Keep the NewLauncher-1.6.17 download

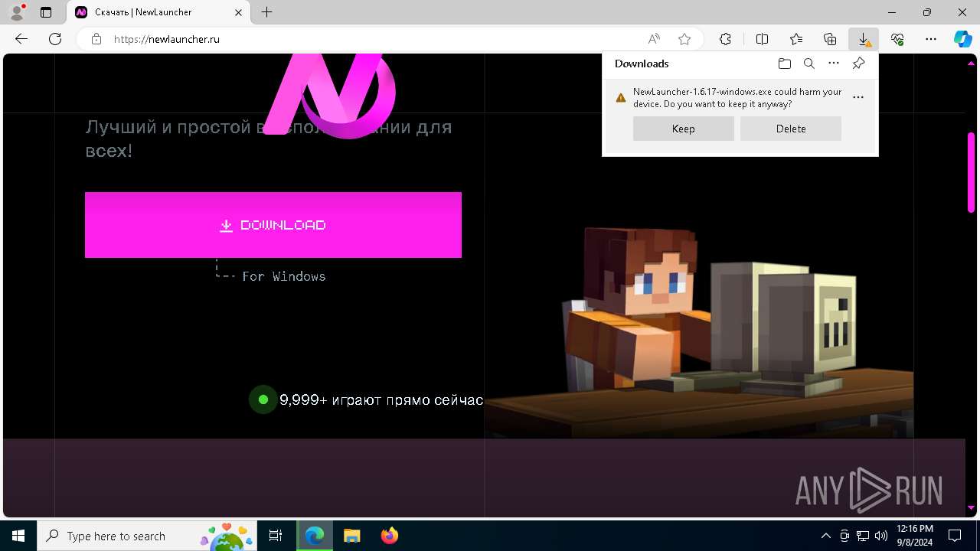[684, 129]
